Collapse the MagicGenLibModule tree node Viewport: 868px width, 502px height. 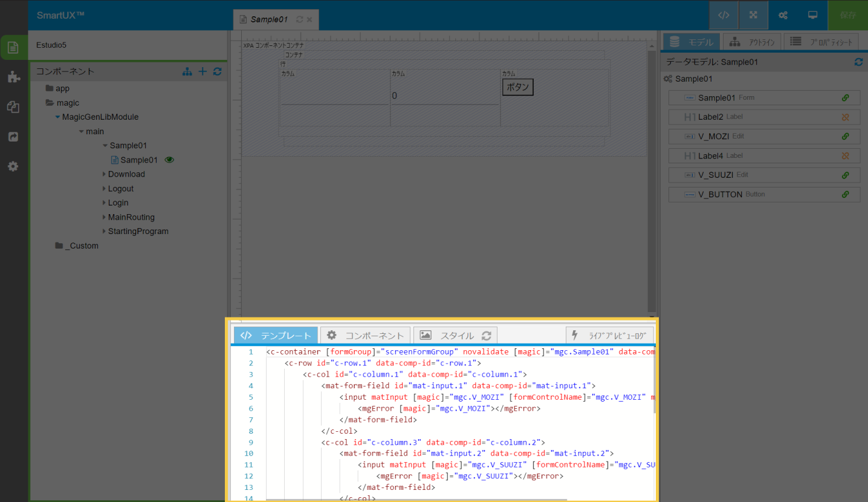tap(57, 117)
